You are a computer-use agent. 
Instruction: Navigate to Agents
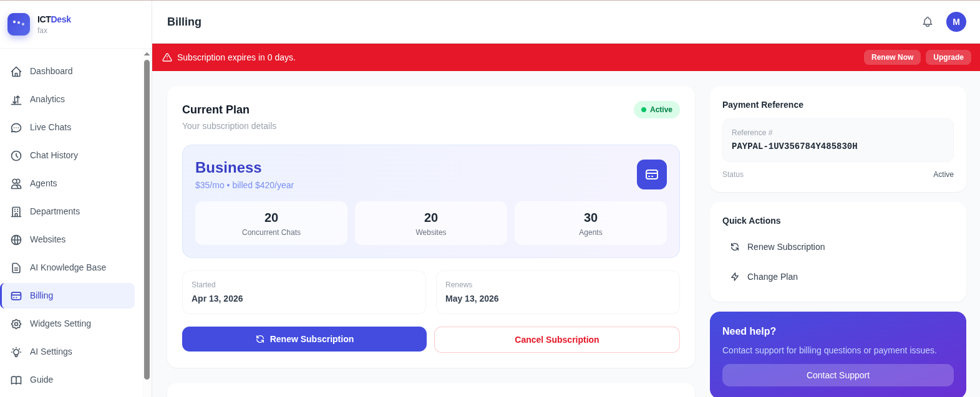tap(67, 183)
